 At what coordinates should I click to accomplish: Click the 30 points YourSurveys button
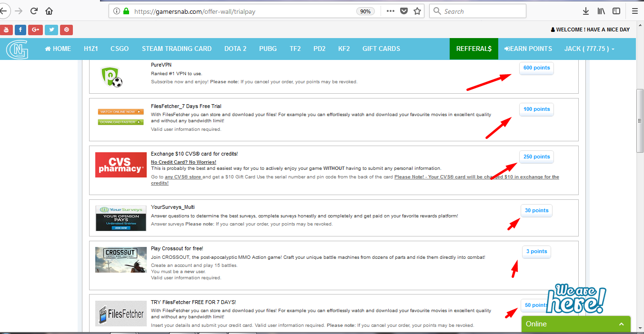tap(536, 211)
